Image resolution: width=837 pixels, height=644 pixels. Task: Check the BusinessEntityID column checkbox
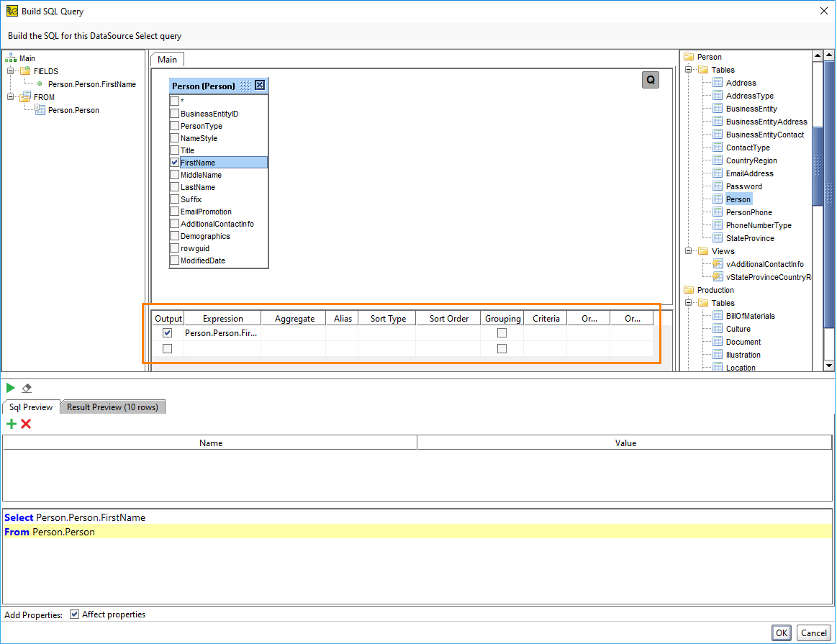(175, 113)
